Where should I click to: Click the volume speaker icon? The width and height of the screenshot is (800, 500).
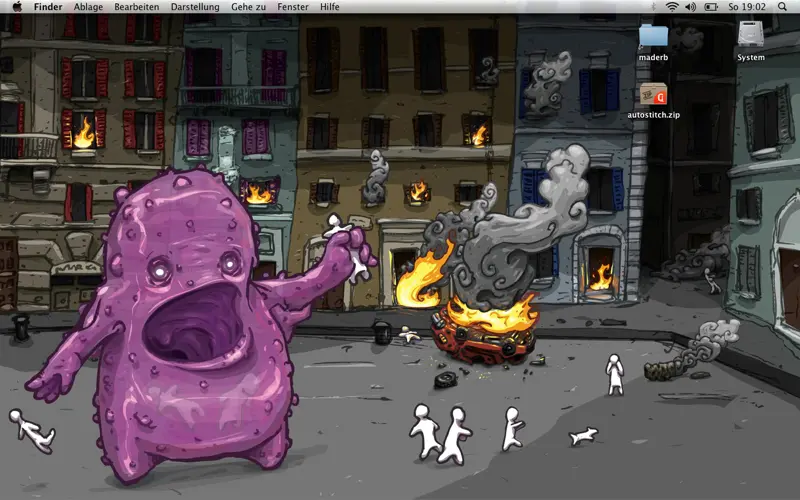(691, 7)
